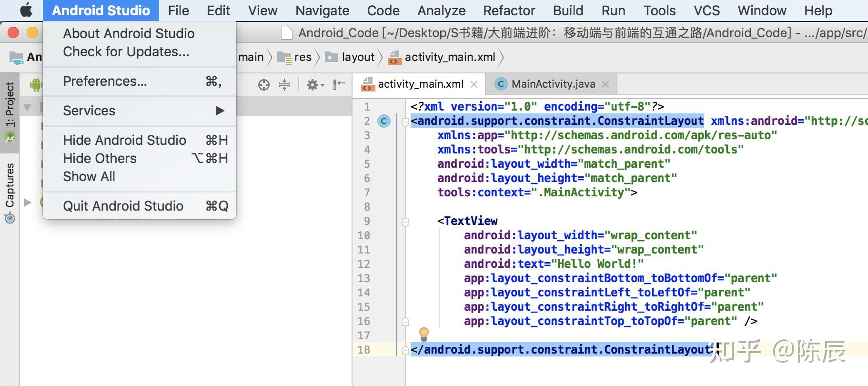Open the Build menu
Screen dimensions: 868x386
pyautogui.click(x=568, y=10)
